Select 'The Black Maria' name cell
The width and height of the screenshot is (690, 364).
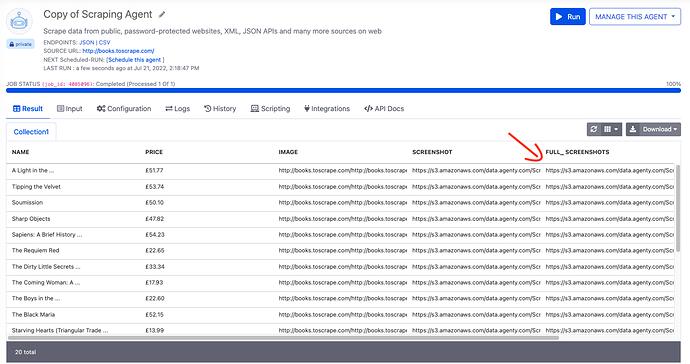(33, 315)
